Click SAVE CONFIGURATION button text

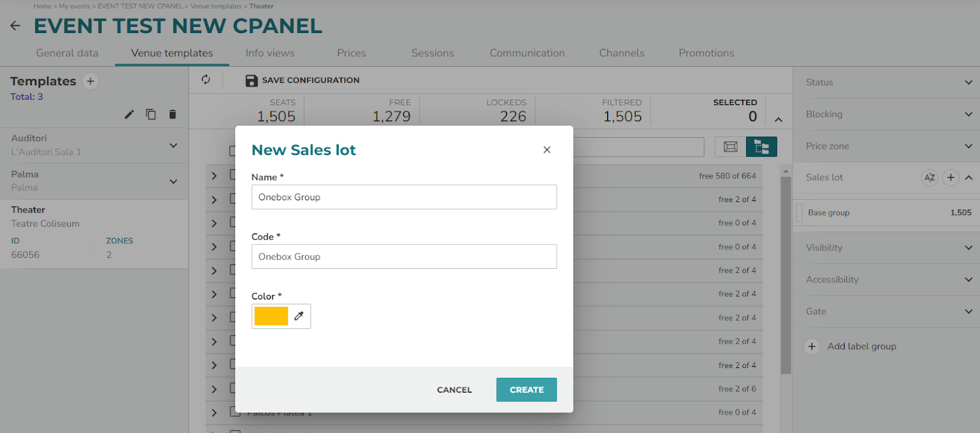tap(311, 80)
